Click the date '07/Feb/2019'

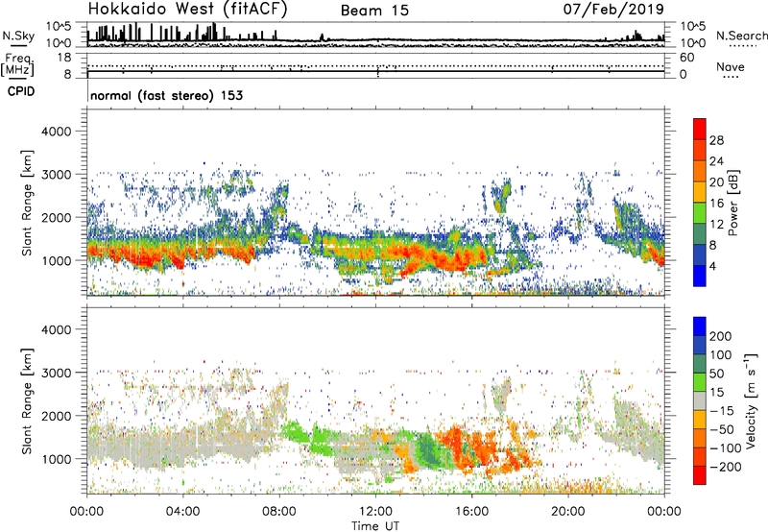click(x=613, y=10)
